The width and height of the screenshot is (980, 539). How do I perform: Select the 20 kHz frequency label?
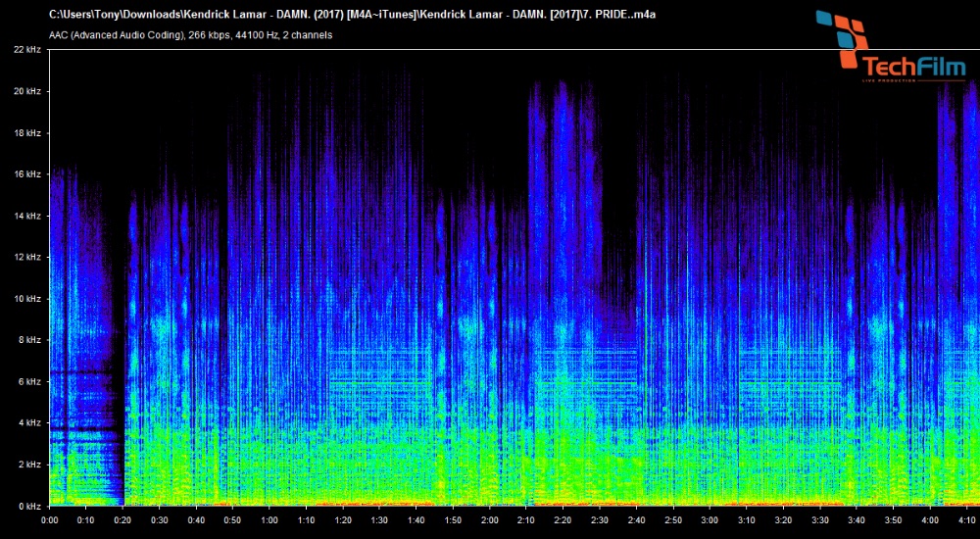pos(26,91)
